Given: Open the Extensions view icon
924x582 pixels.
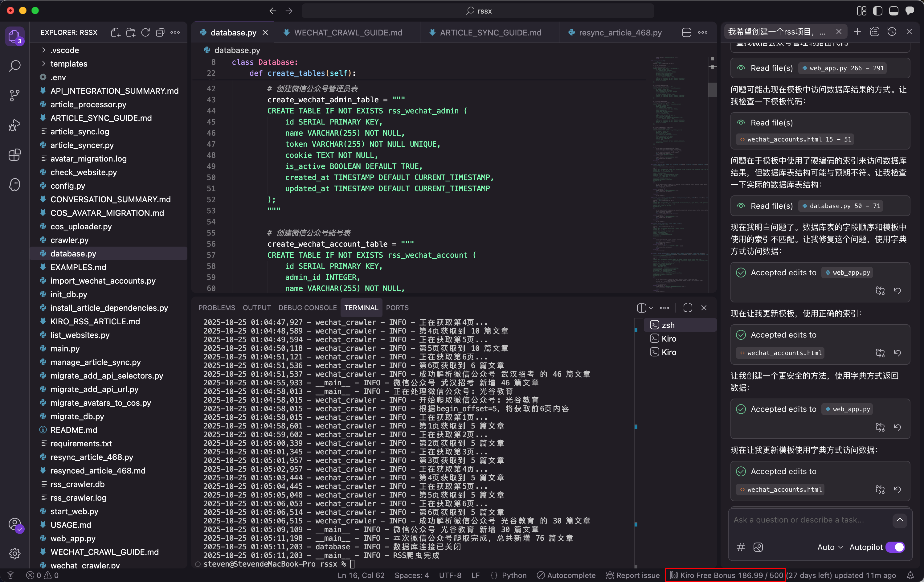Looking at the screenshot, I should (x=14, y=155).
